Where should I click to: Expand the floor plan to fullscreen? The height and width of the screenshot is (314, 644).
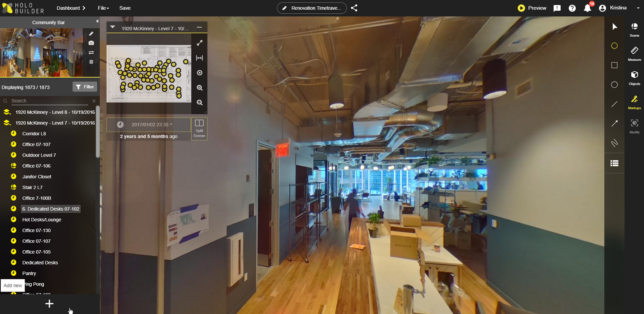(200, 43)
